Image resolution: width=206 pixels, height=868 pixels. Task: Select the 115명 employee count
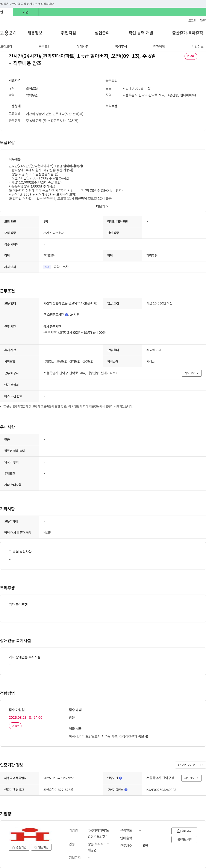[x=143, y=846]
